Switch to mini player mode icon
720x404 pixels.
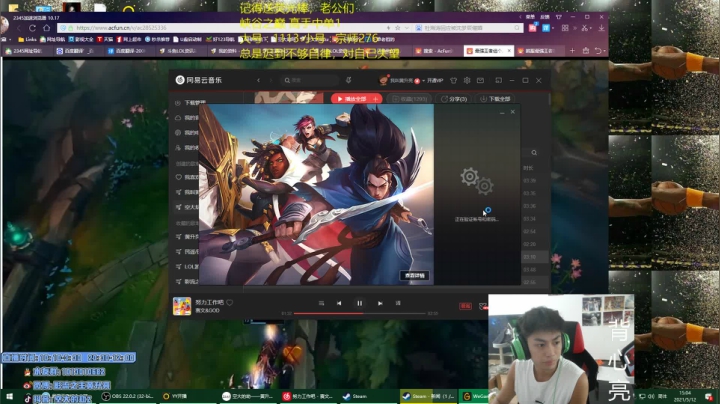tap(498, 80)
